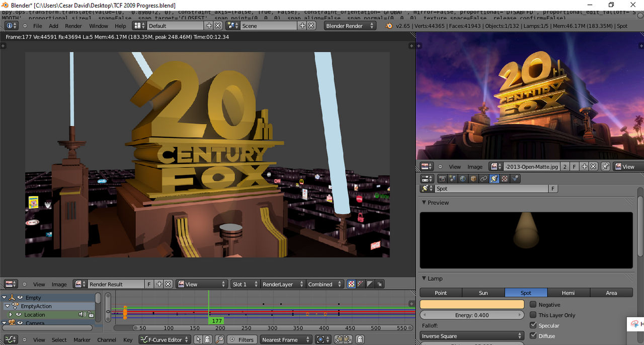Click the frame 177 timeline marker
The height and width of the screenshot is (345, 644).
(217, 320)
